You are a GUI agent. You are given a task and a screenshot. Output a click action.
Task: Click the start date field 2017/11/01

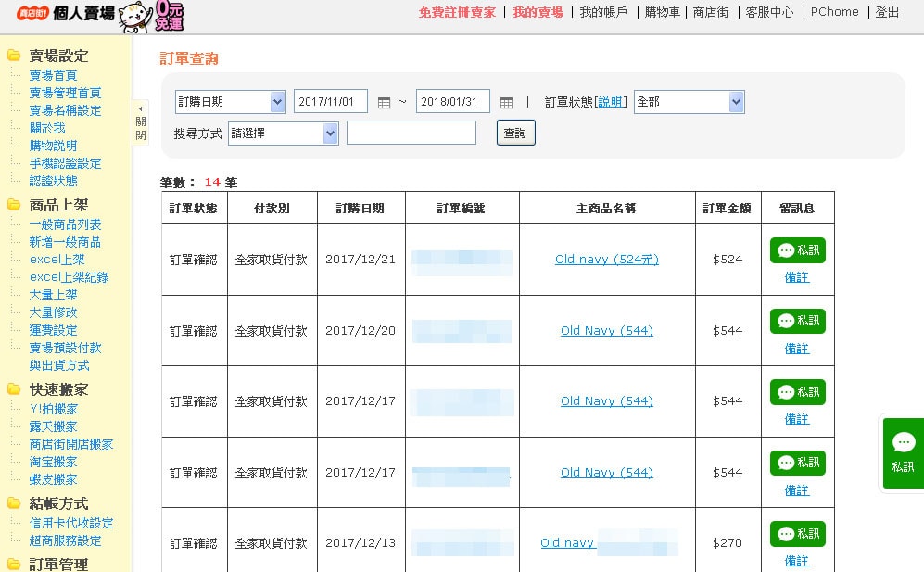point(331,101)
